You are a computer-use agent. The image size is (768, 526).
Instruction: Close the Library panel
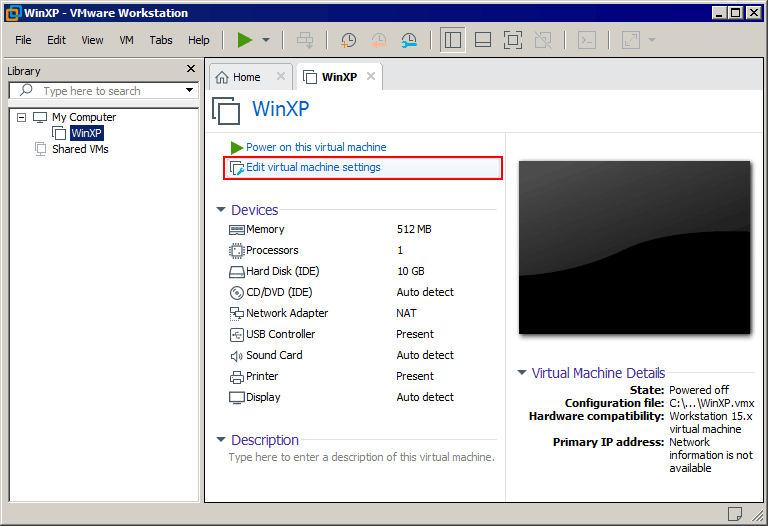pyautogui.click(x=191, y=69)
